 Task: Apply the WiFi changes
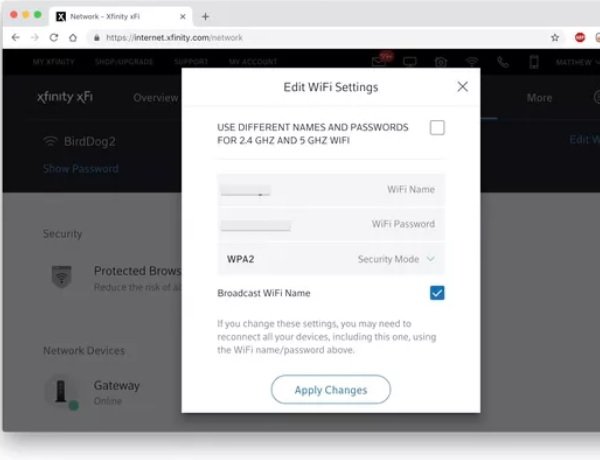point(331,390)
